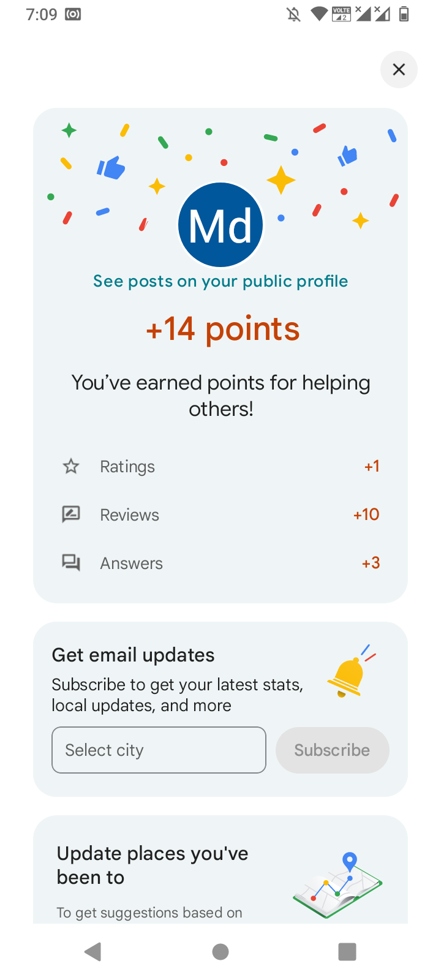Tap the Md profile avatar
Screen dimensions: 441x980
(221, 225)
